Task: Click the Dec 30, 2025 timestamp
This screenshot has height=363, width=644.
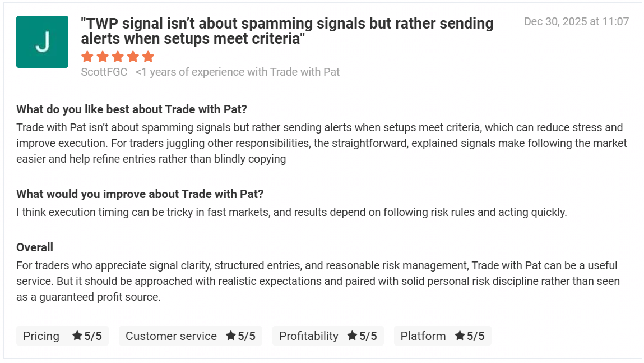Action: [576, 21]
